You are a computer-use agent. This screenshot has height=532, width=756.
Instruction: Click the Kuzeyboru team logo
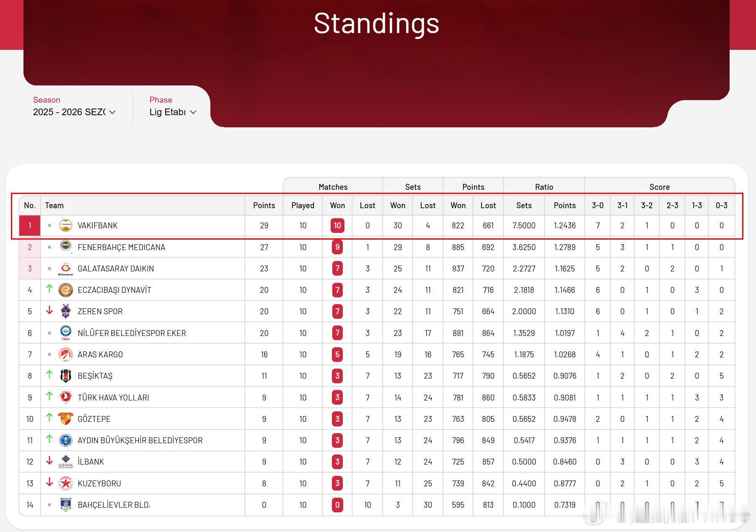click(66, 483)
